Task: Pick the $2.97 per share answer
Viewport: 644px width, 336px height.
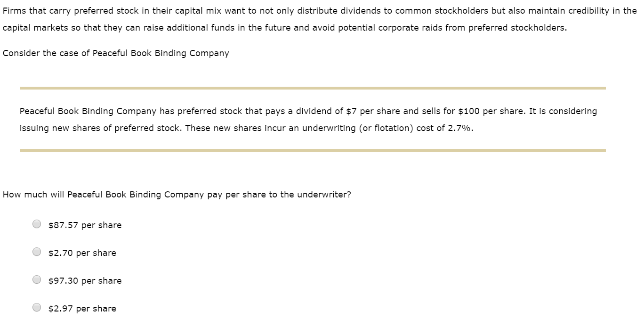Action: [37, 307]
